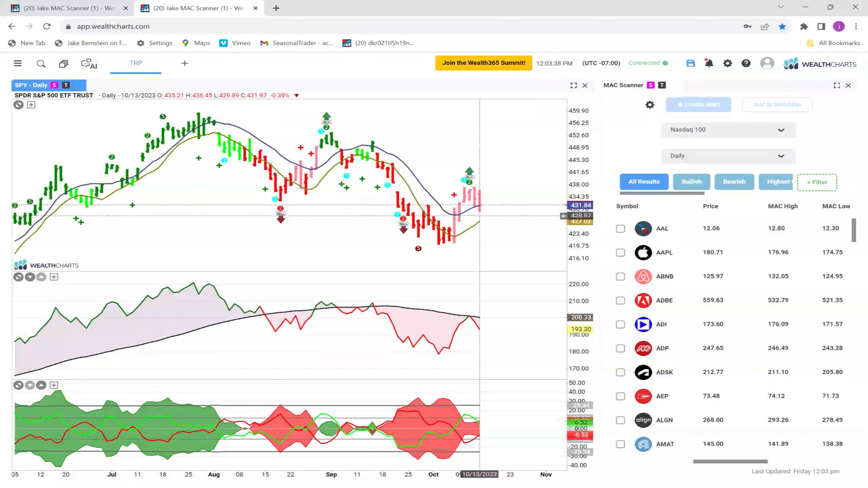The height and width of the screenshot is (488, 868).
Task: Open Chrome tab search chevron
Action: (780, 7)
